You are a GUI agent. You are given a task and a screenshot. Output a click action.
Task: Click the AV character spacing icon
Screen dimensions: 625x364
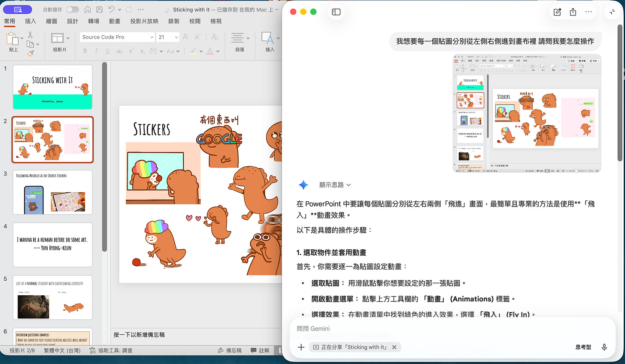tap(153, 51)
